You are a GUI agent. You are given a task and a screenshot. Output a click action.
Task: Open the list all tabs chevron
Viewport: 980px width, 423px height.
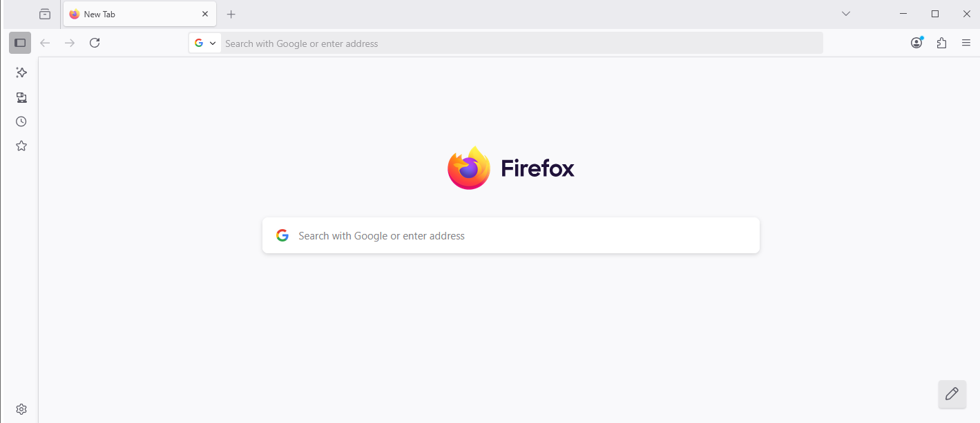846,14
